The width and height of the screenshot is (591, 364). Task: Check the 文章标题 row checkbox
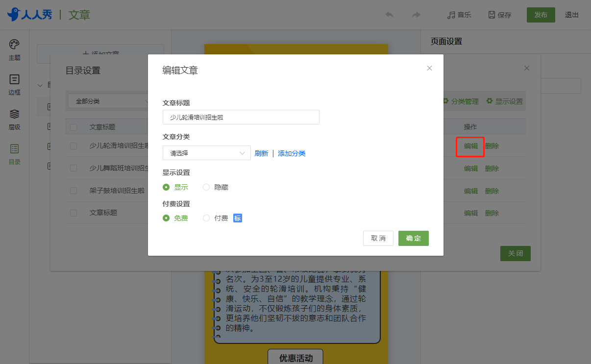[74, 213]
